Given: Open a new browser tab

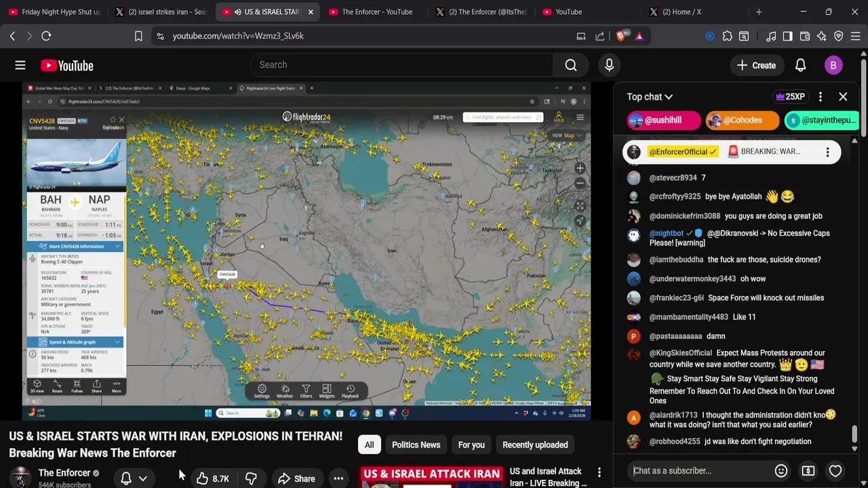Looking at the screenshot, I should (x=759, y=12).
